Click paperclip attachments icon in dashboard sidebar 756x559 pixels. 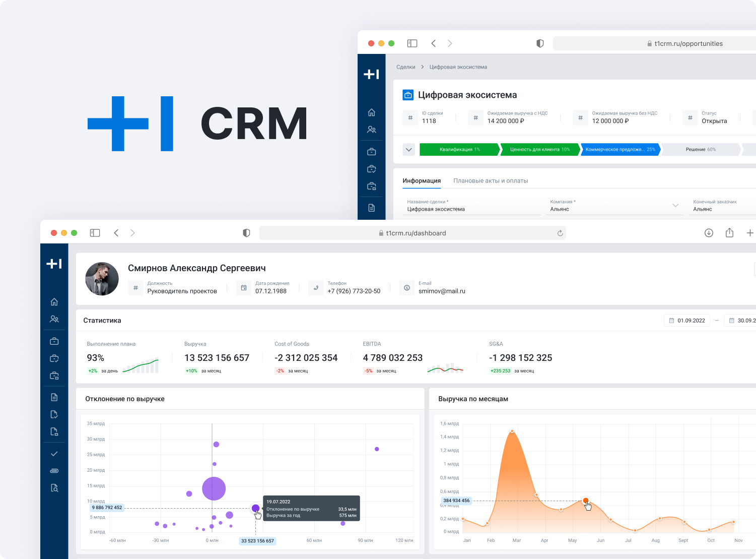54,471
